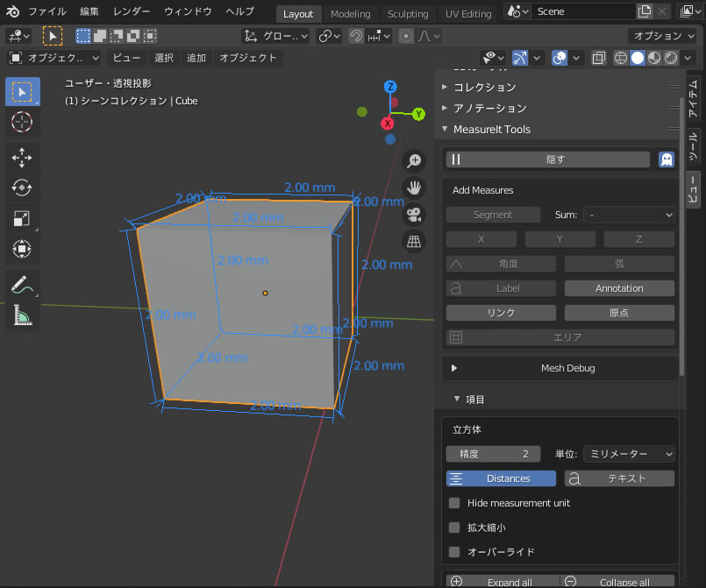Select the Scale tool
706x588 pixels.
pyautogui.click(x=22, y=218)
